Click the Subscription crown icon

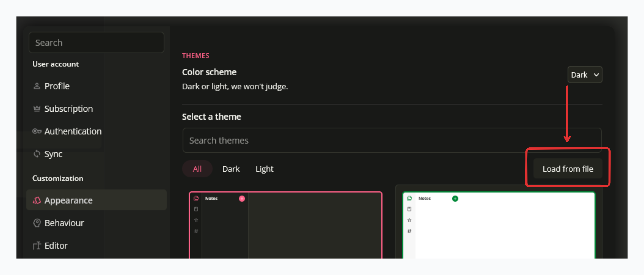click(37, 109)
